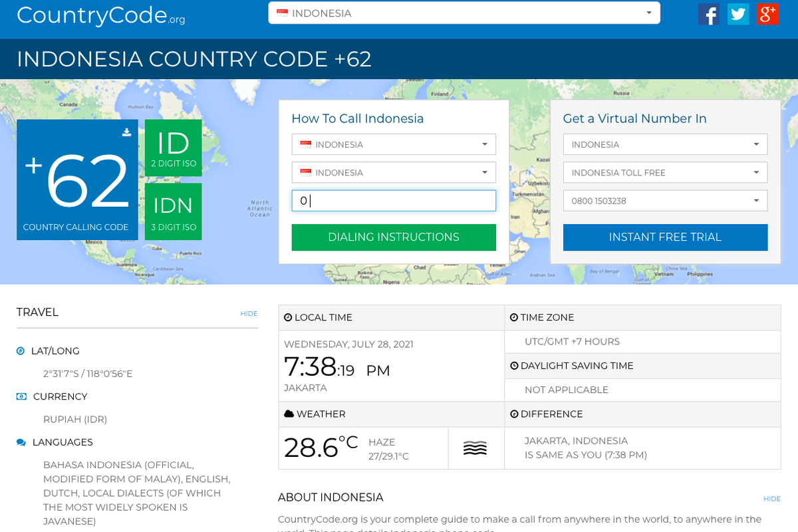
Task: Click the Instant Free Trial button
Action: [665, 237]
